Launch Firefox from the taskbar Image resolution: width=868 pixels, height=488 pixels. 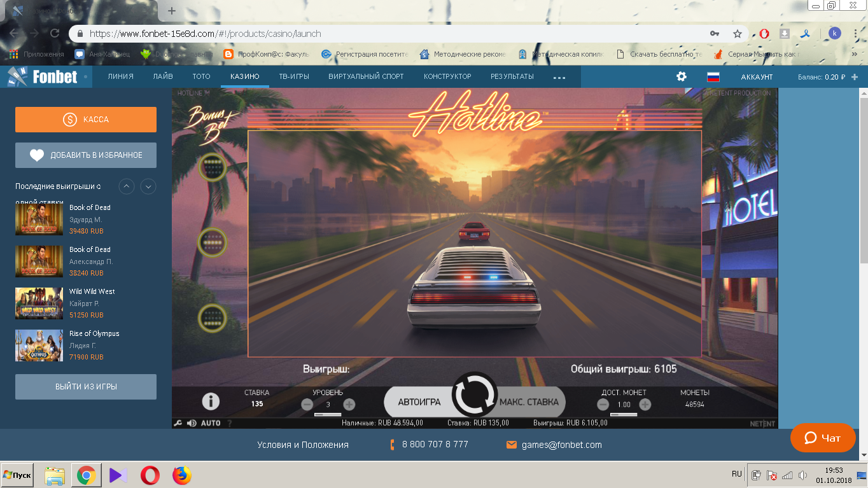[182, 475]
